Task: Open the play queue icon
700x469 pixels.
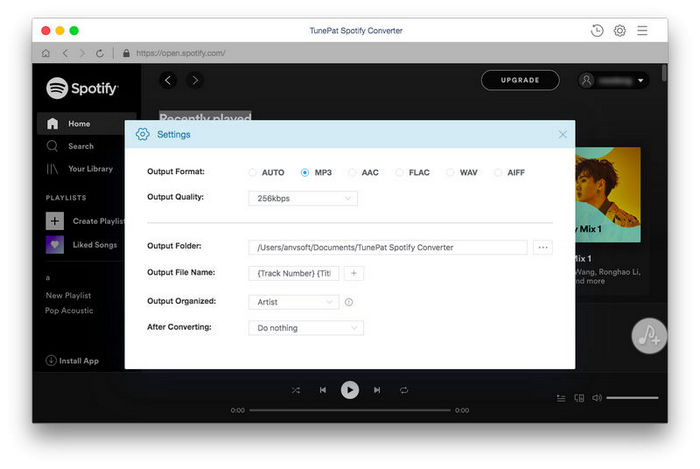Action: pyautogui.click(x=561, y=398)
